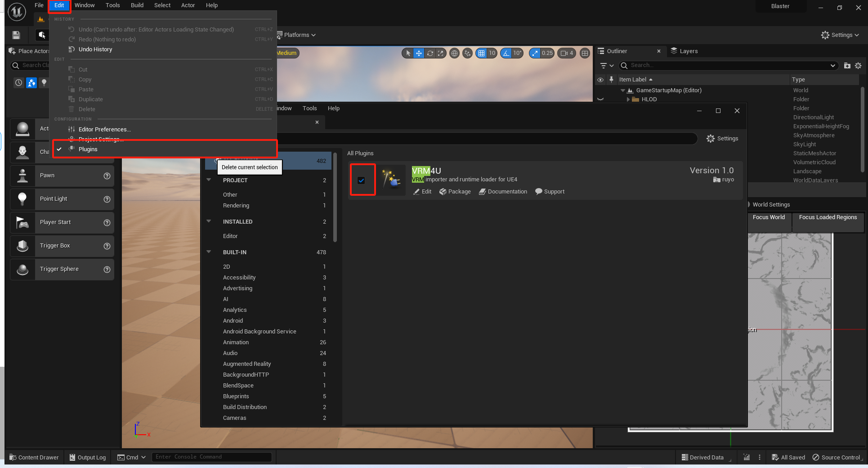Expand the HLOD folder in Outliner
This screenshot has width=868, height=468.
click(x=628, y=99)
